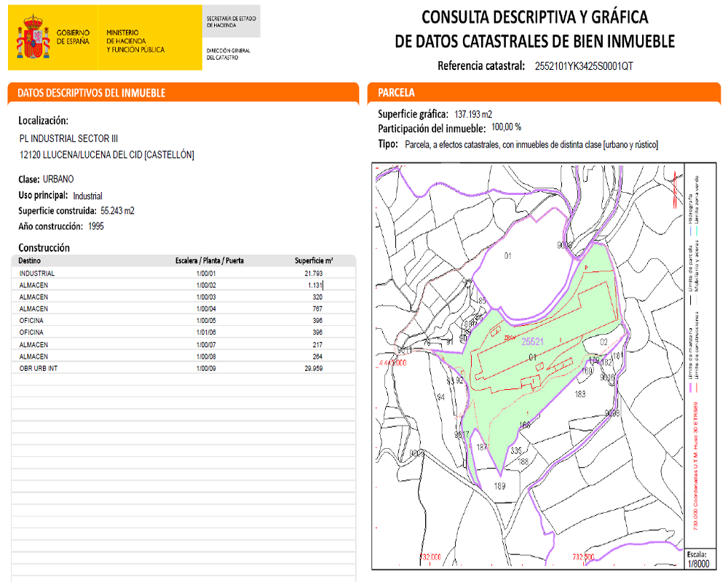Click the INDUSTRIAL row in construction table
The image size is (728, 582).
(x=183, y=274)
